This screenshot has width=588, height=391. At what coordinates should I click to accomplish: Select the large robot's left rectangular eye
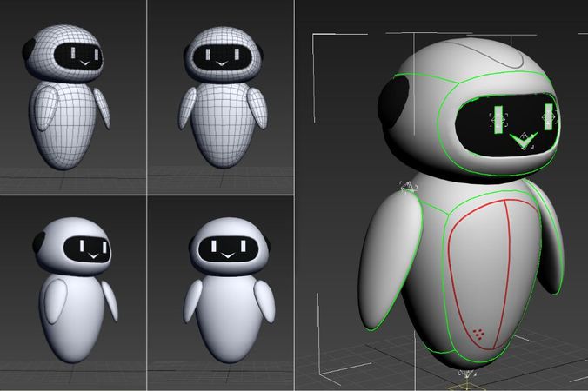point(498,119)
